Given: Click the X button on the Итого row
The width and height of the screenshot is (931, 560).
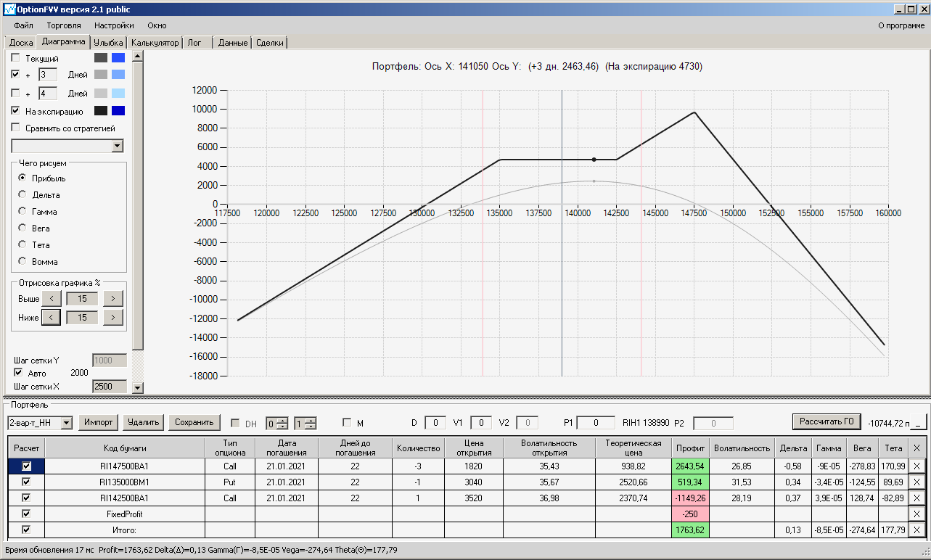Looking at the screenshot, I should (916, 530).
